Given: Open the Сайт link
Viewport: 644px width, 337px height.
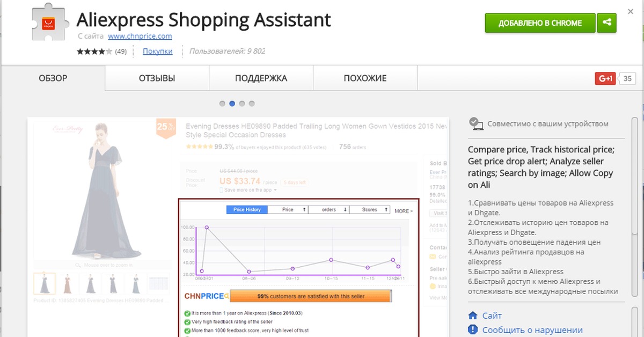Looking at the screenshot, I should coord(492,316).
